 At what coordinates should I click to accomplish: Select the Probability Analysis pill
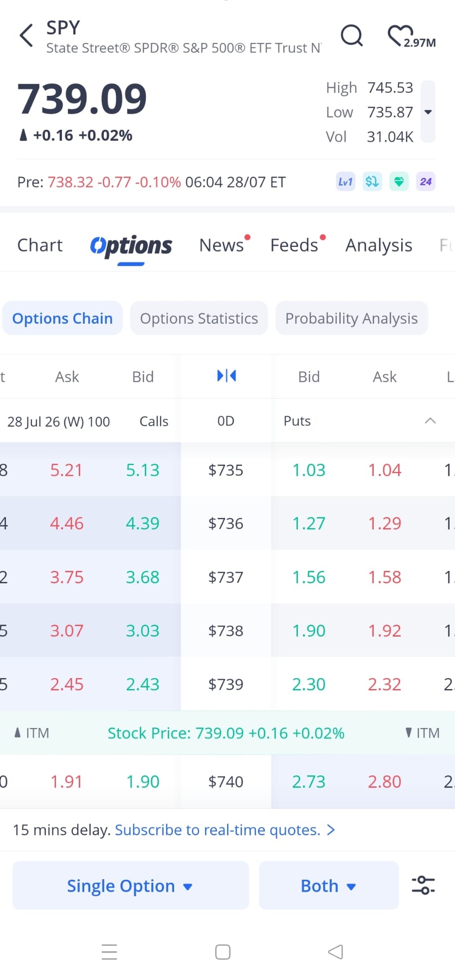352,318
